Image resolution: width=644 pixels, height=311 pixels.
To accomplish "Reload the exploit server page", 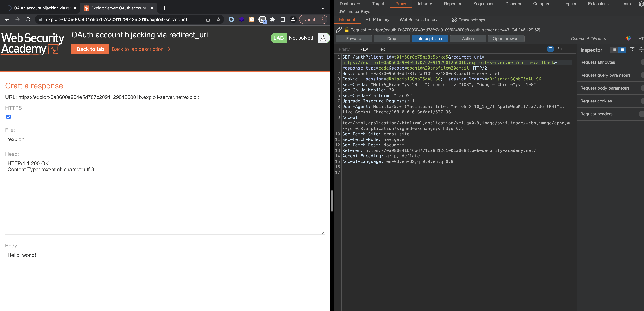I will coord(28,20).
